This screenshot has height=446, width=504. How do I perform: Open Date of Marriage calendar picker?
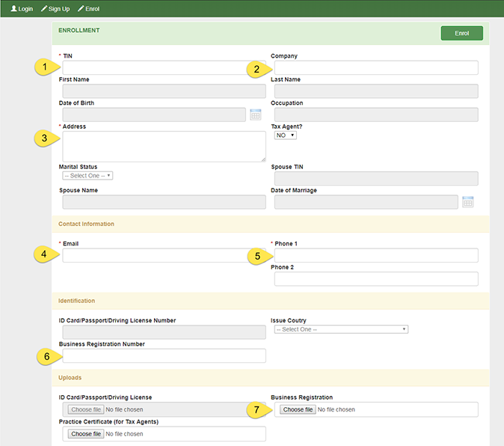click(467, 202)
